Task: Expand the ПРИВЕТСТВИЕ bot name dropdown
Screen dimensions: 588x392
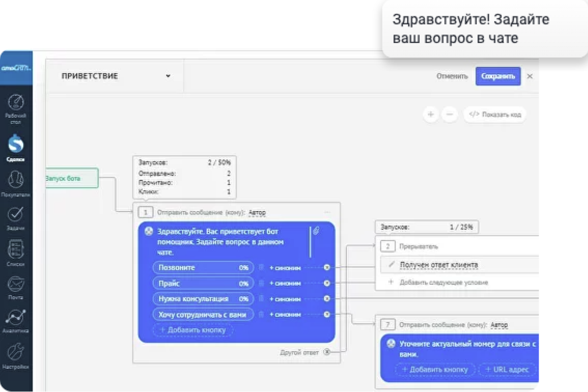Action: pos(168,76)
